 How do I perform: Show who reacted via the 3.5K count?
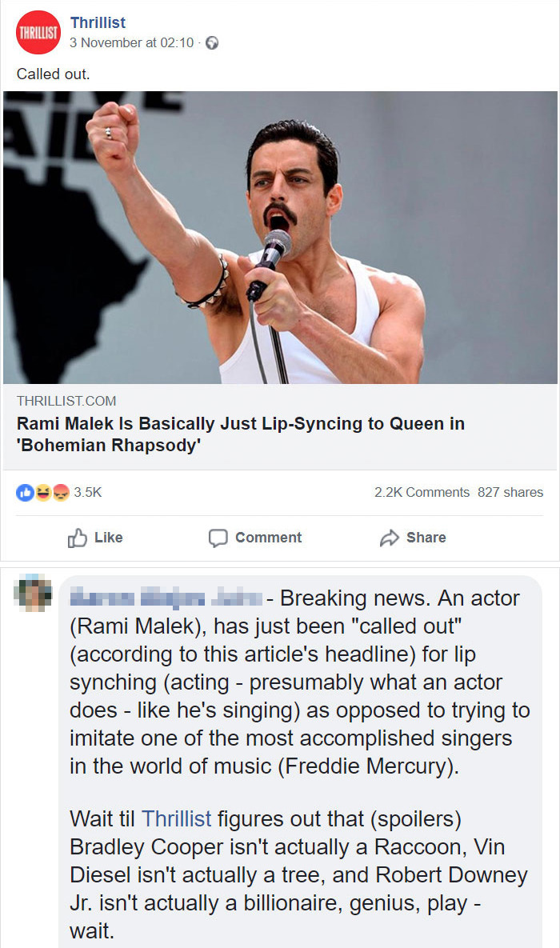pyautogui.click(x=87, y=493)
